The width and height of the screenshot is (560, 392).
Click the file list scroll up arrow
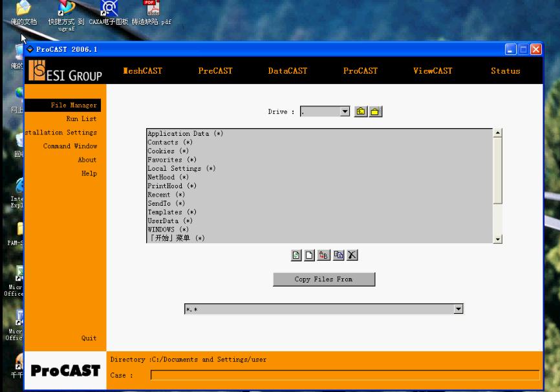tap(497, 133)
